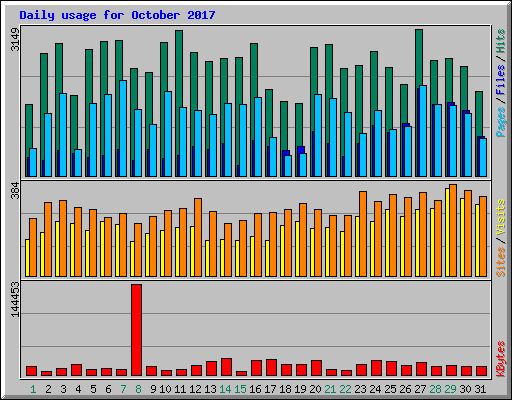Click day label 13 on the x-axis
Screen dimensions: 512x400
pos(210,389)
